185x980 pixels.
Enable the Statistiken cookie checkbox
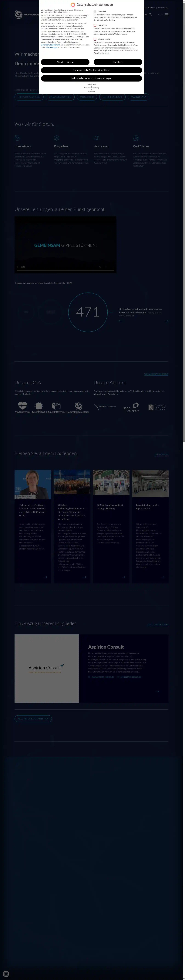point(95,25)
